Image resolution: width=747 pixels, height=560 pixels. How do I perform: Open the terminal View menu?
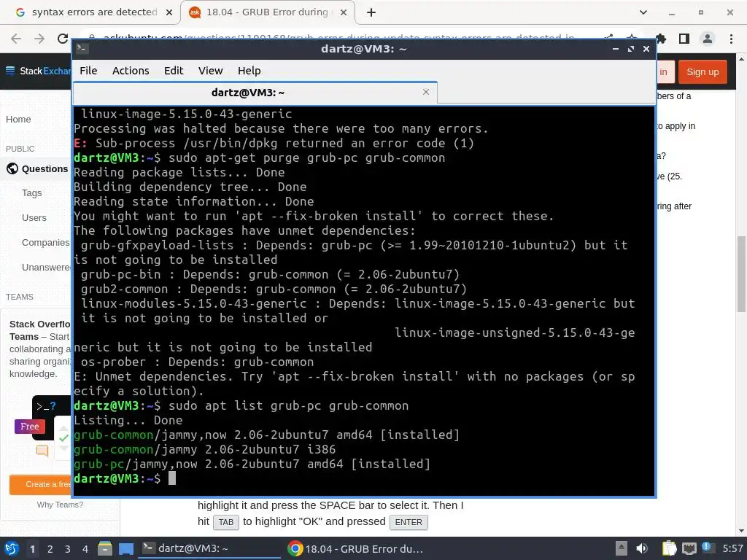point(210,71)
